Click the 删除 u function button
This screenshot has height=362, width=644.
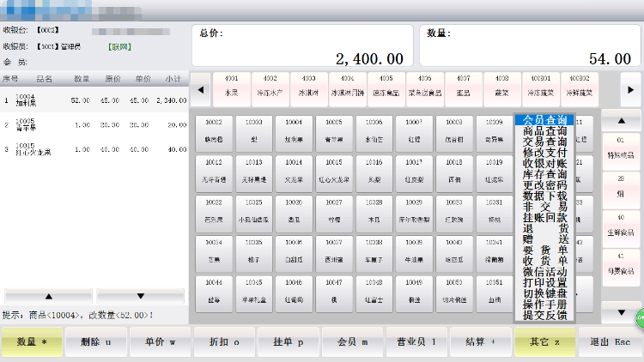click(x=96, y=342)
